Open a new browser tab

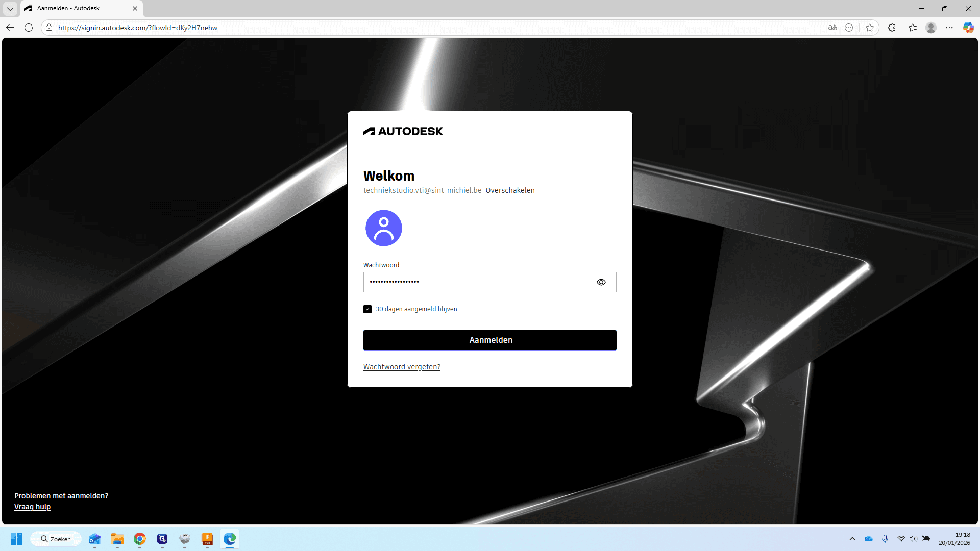click(x=152, y=8)
